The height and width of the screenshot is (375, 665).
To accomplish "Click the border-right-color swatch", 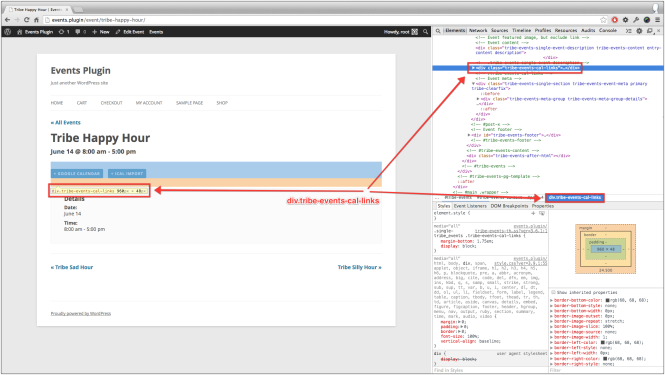I will (606, 358).
